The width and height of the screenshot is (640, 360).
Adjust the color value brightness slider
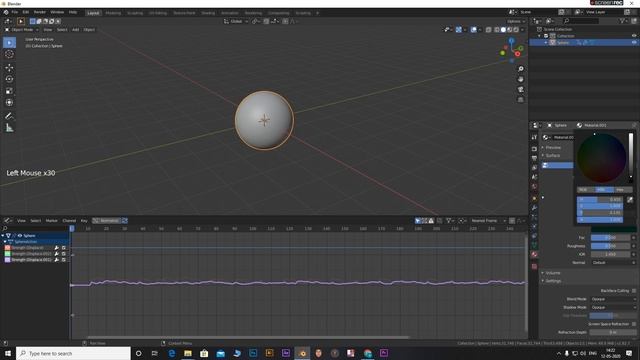click(631, 158)
